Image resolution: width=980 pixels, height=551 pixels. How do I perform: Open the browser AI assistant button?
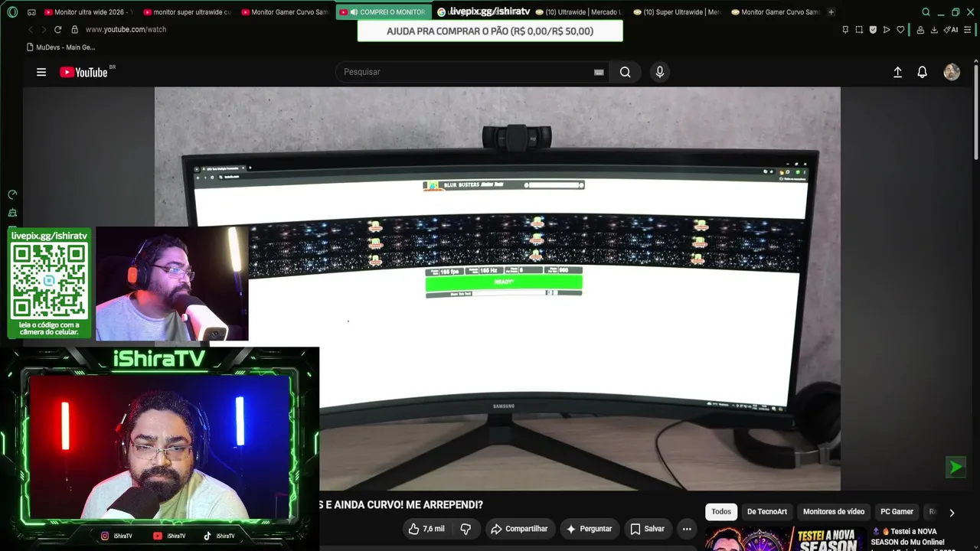951,30
